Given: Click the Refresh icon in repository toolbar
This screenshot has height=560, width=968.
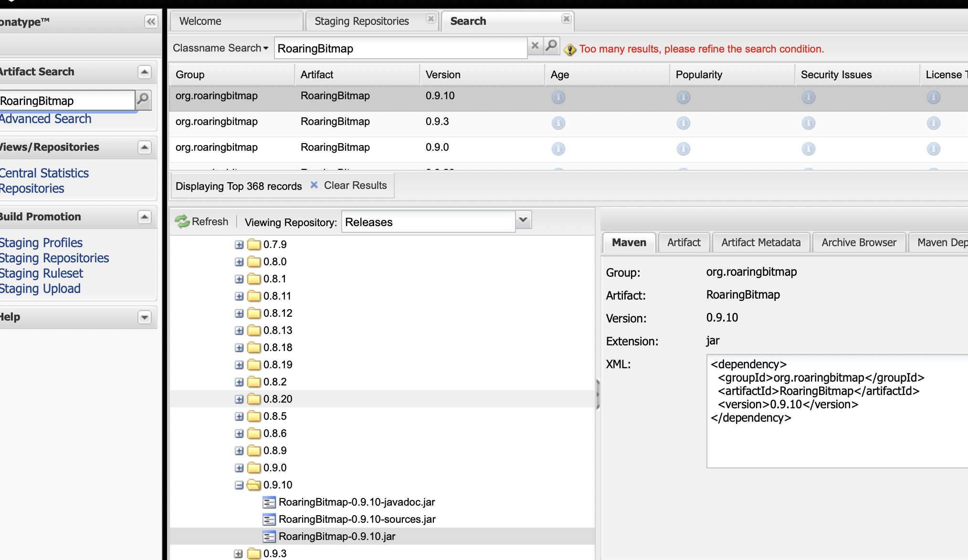Looking at the screenshot, I should click(182, 222).
